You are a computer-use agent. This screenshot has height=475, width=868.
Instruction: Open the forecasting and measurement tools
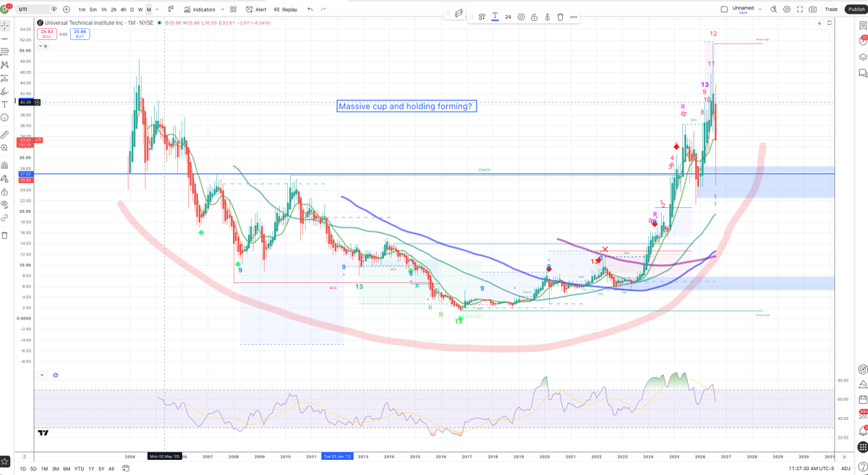(x=5, y=78)
